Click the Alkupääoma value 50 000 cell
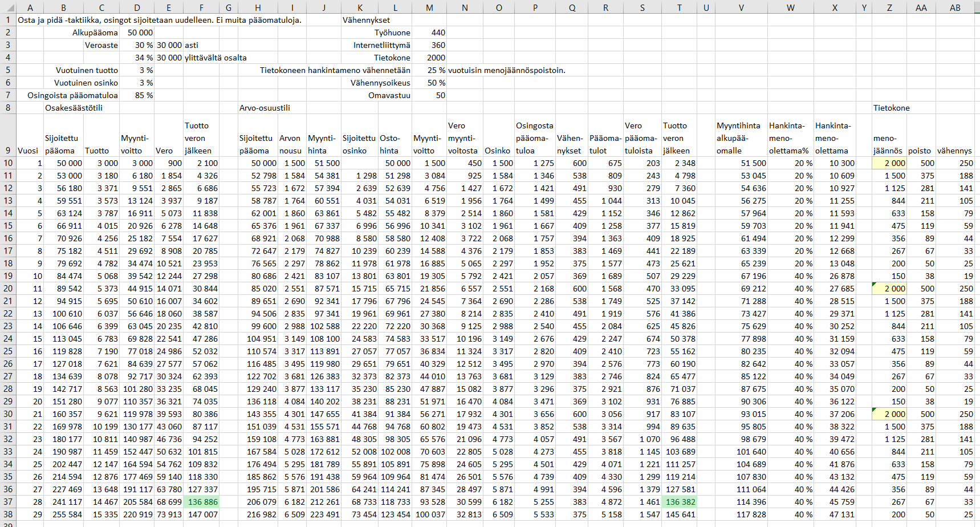980x527 pixels. 137,33
